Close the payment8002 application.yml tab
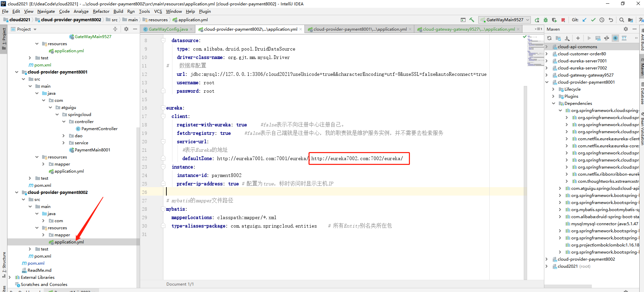The image size is (644, 292). tap(300, 29)
